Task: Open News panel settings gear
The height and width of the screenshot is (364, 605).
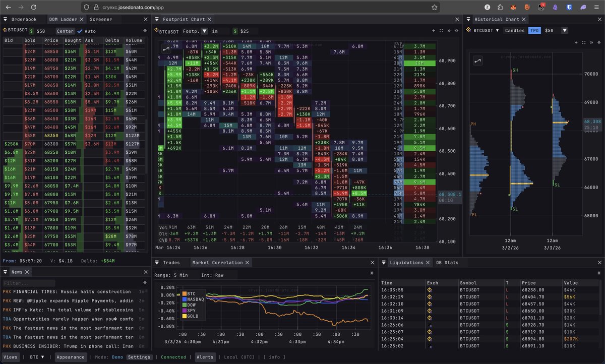Action: click(x=145, y=283)
